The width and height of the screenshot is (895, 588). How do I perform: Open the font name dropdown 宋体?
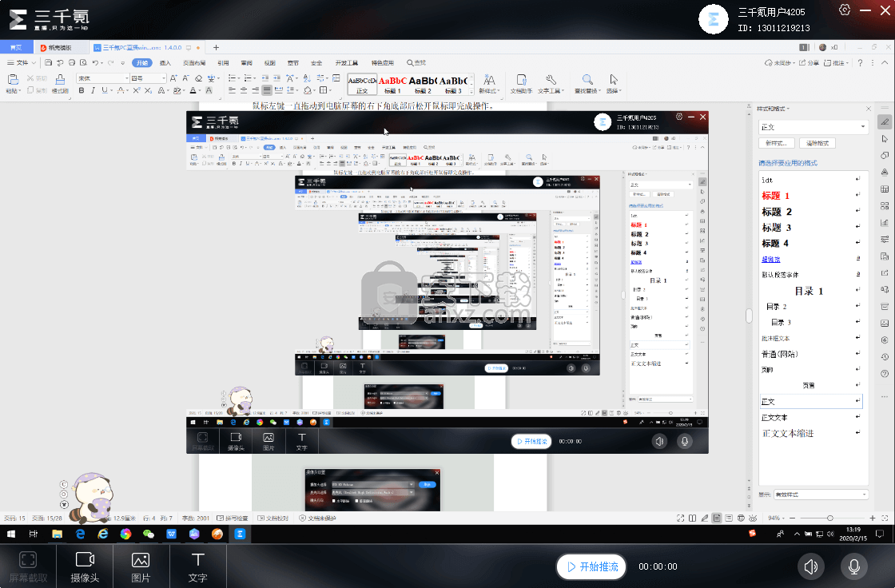(103, 78)
